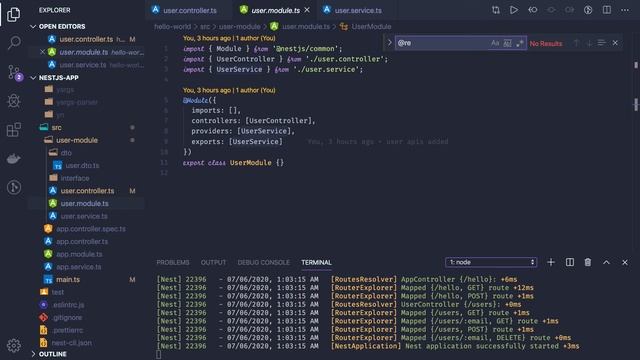This screenshot has width=640, height=360.
Task: Toggle Match Whole Word in find widget
Action: (507, 43)
